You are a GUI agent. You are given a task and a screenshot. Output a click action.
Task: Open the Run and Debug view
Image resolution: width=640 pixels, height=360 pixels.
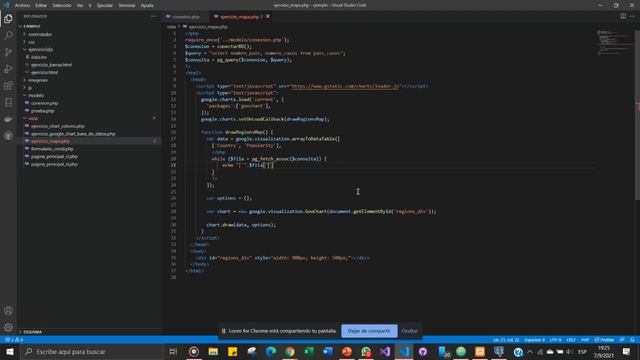pyautogui.click(x=8, y=69)
